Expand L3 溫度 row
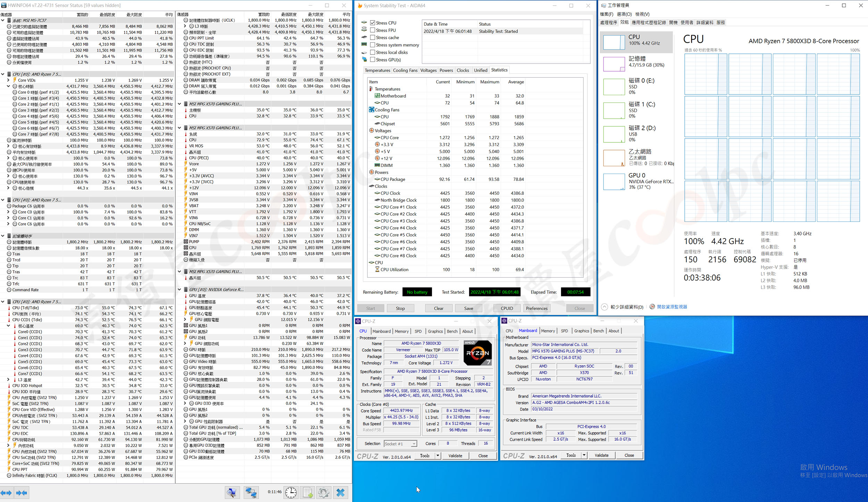The height and width of the screenshot is (502, 868). pyautogui.click(x=8, y=380)
